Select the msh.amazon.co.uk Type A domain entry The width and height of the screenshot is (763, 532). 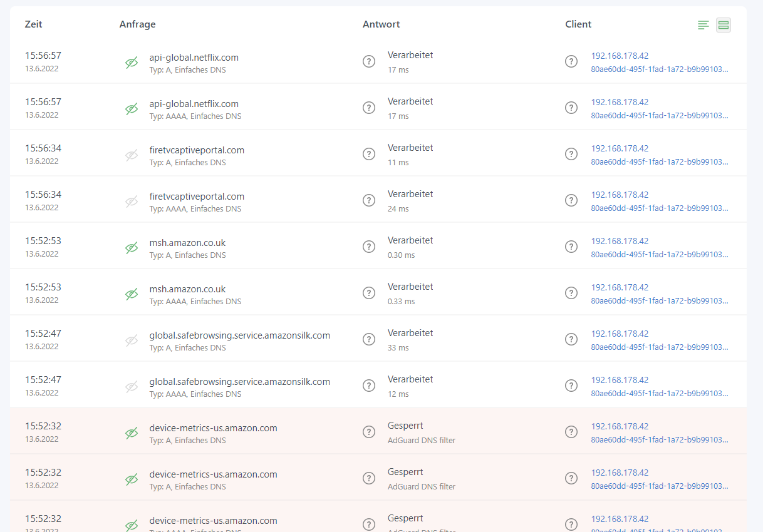point(187,243)
